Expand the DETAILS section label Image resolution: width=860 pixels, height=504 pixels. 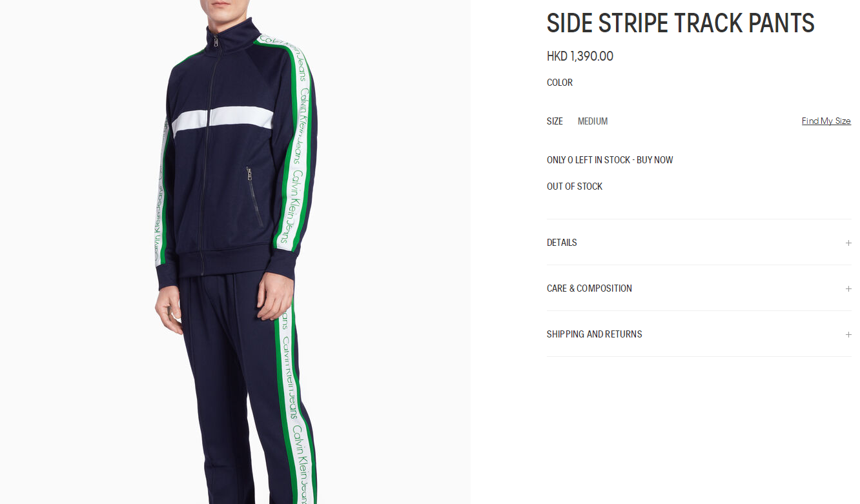coord(562,243)
